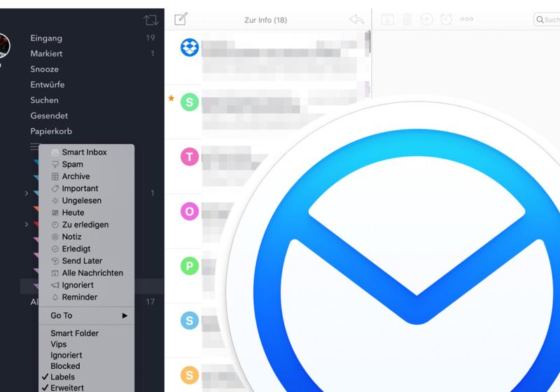
Task: Click the green P sender avatar
Action: pyautogui.click(x=190, y=266)
